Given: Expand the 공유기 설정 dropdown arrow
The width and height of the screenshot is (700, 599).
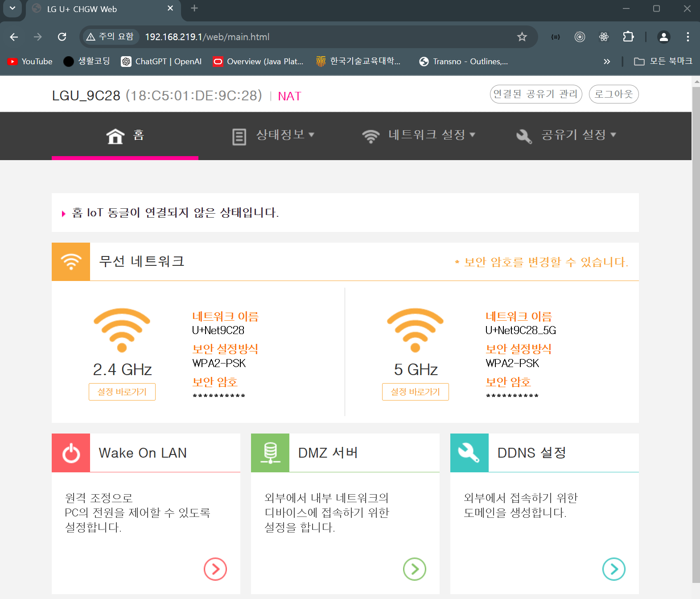Looking at the screenshot, I should [x=613, y=135].
